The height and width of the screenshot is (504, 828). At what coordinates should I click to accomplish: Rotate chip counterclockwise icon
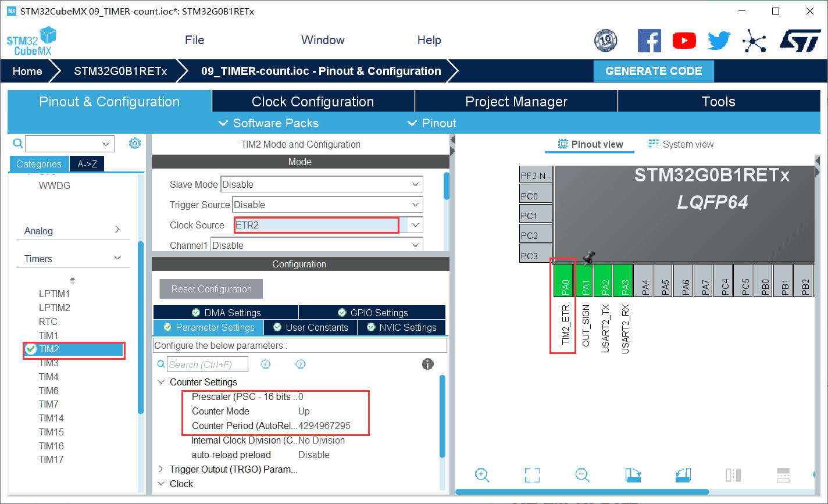pos(683,475)
